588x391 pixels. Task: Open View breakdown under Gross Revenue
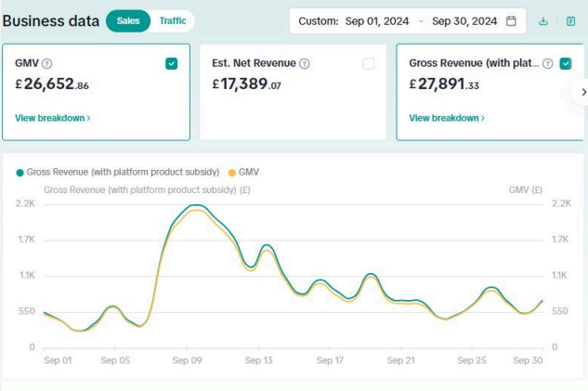[447, 118]
